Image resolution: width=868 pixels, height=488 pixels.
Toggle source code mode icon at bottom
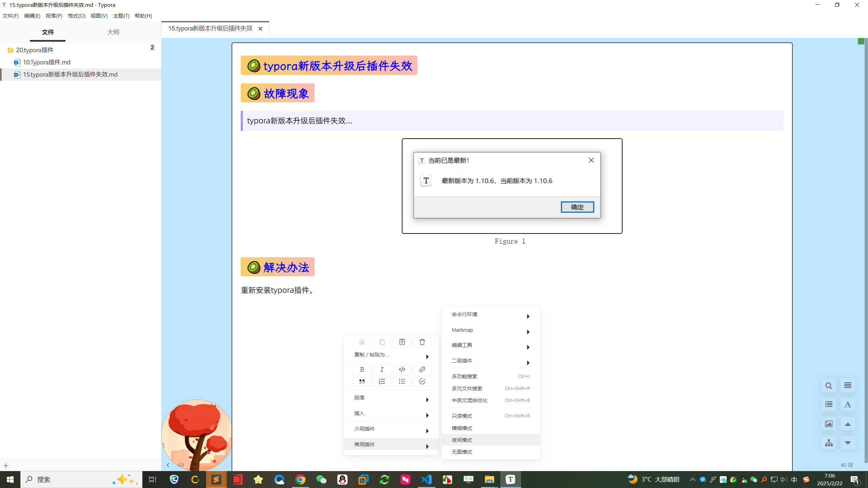181,465
